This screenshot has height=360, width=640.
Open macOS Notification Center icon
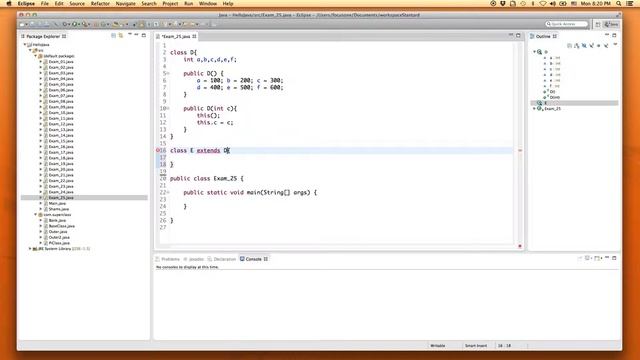click(630, 3)
